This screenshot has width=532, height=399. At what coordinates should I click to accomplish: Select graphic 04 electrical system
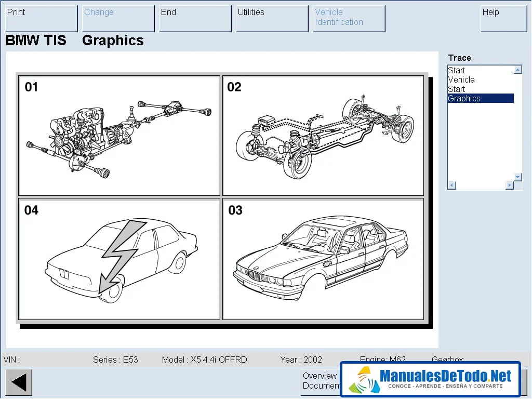click(119, 259)
